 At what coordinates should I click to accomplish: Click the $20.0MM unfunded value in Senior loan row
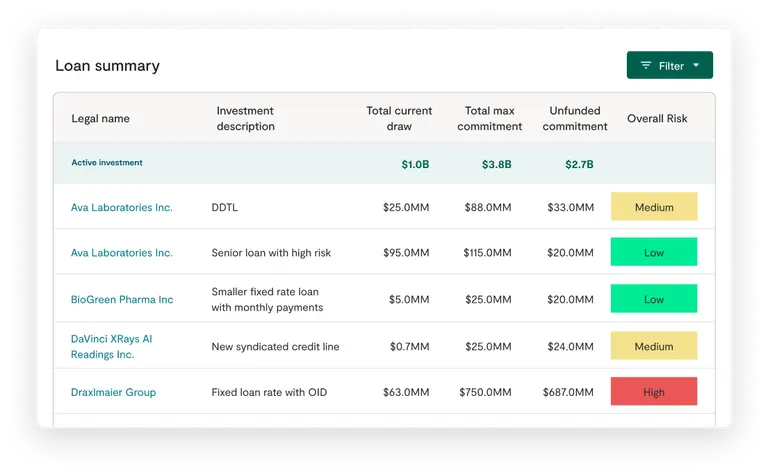[x=571, y=253]
